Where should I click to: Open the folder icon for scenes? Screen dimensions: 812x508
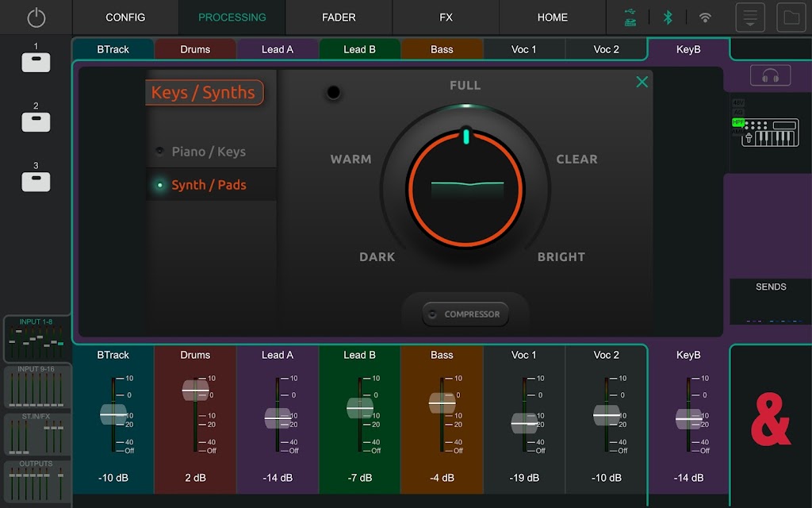789,17
